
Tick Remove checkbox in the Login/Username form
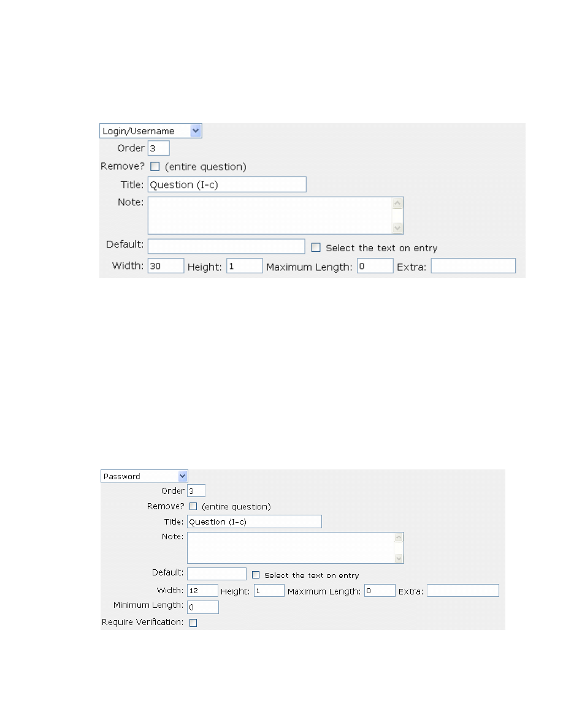pyautogui.click(x=155, y=167)
